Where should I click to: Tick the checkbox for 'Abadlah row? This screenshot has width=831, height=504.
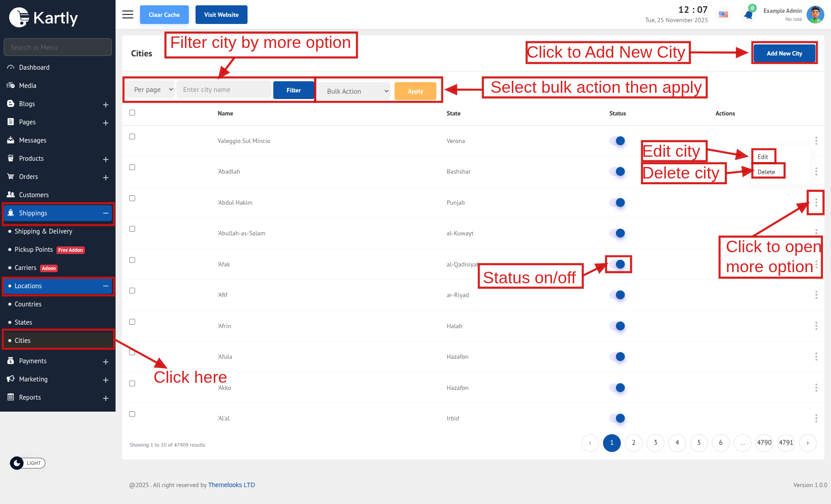132,167
